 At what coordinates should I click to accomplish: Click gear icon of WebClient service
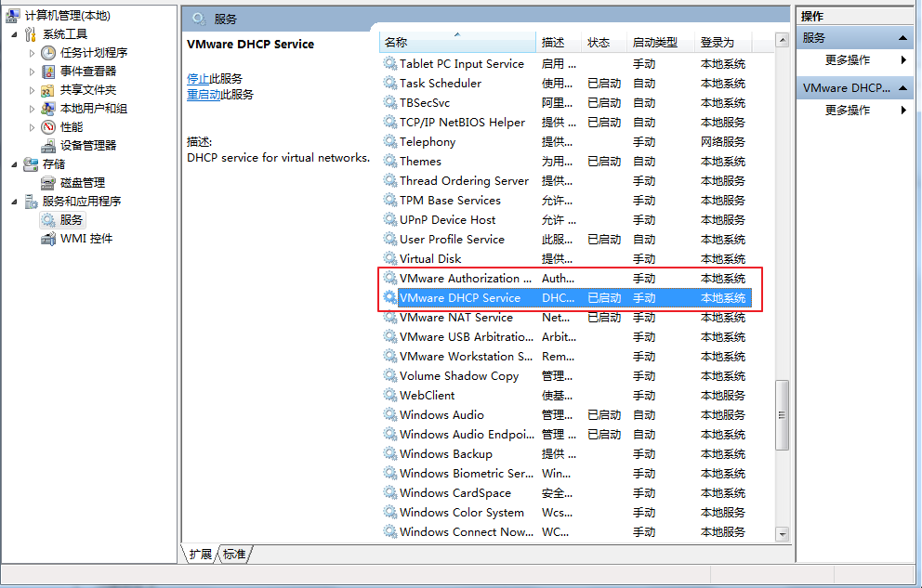[x=389, y=395]
